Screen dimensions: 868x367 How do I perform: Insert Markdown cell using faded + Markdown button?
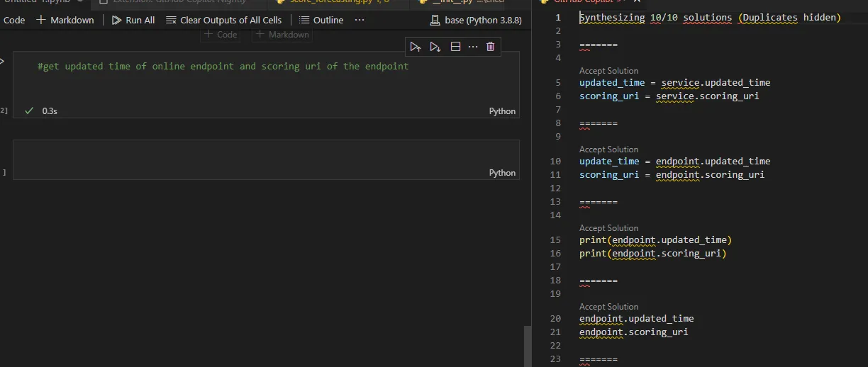[282, 34]
